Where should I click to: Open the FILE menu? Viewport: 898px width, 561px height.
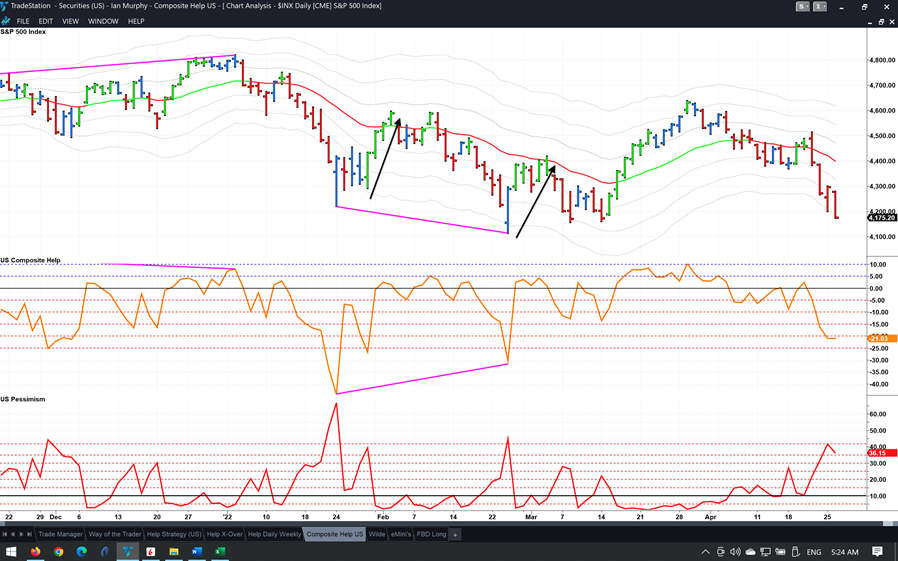coord(22,21)
